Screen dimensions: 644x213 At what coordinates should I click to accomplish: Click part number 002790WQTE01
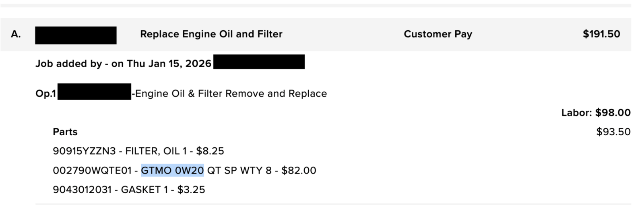tap(92, 170)
